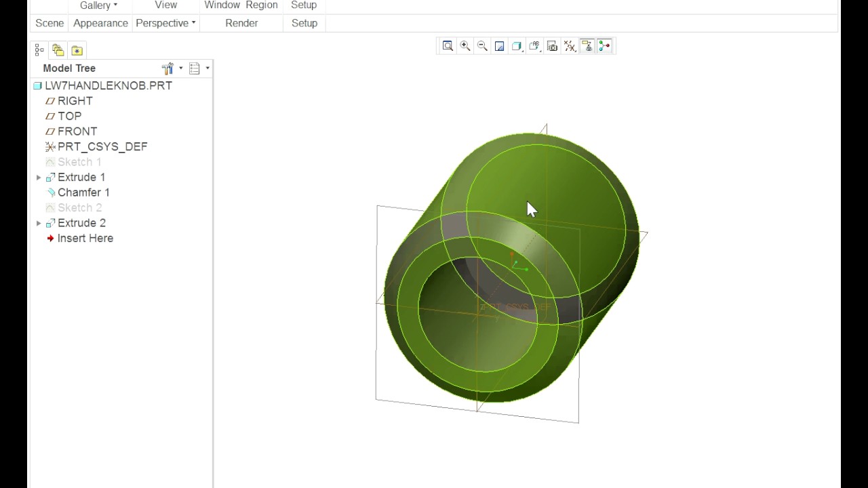Screen dimensions: 868x488
Task: Select the hidden Sketch 1 feature
Action: (x=79, y=162)
